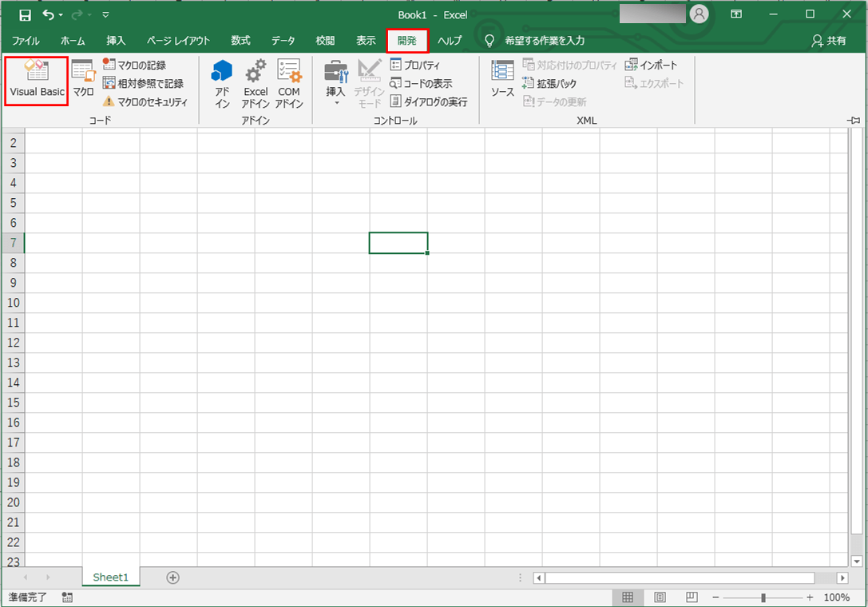This screenshot has width=868, height=607.
Task: Expand the 挿入 controls dropdown
Action: 336,102
